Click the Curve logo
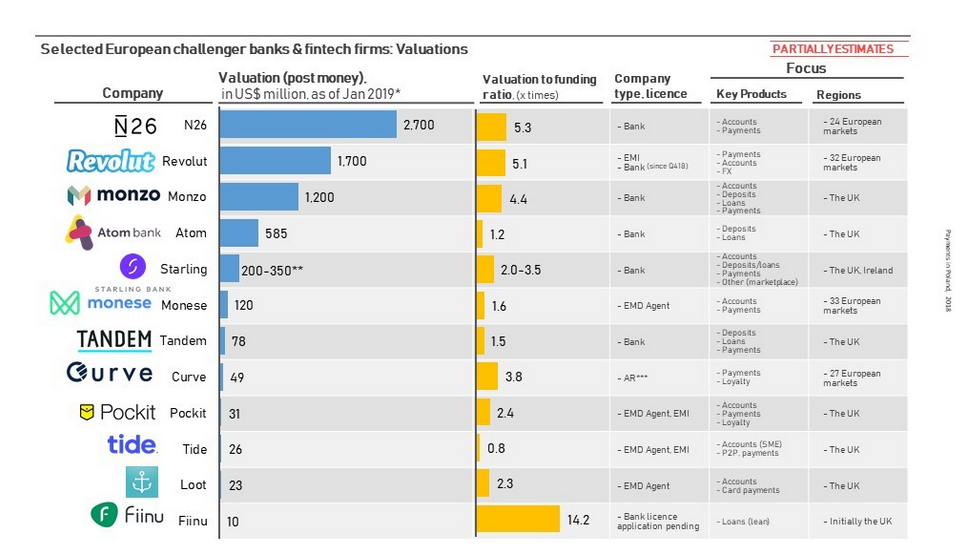Image resolution: width=965 pixels, height=550 pixels. click(x=110, y=373)
